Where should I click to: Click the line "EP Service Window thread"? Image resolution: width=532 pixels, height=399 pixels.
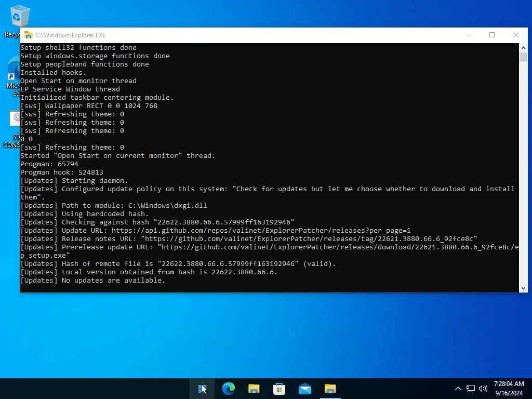[70, 89]
